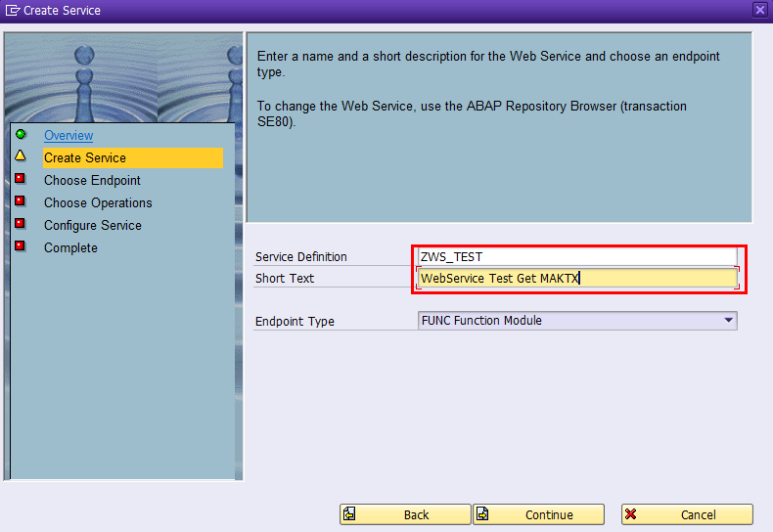
Task: Click the Endpoint Type dropdown arrow
Action: pos(729,321)
